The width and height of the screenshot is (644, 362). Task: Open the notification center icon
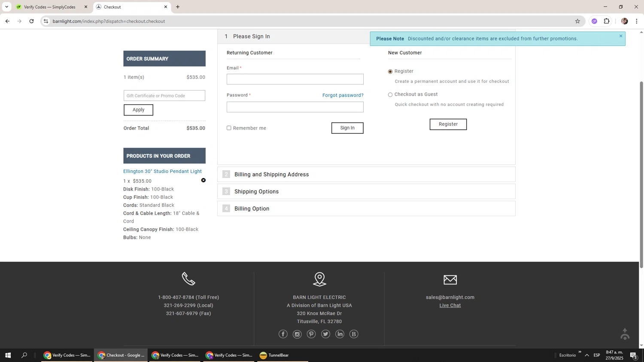coord(634,355)
